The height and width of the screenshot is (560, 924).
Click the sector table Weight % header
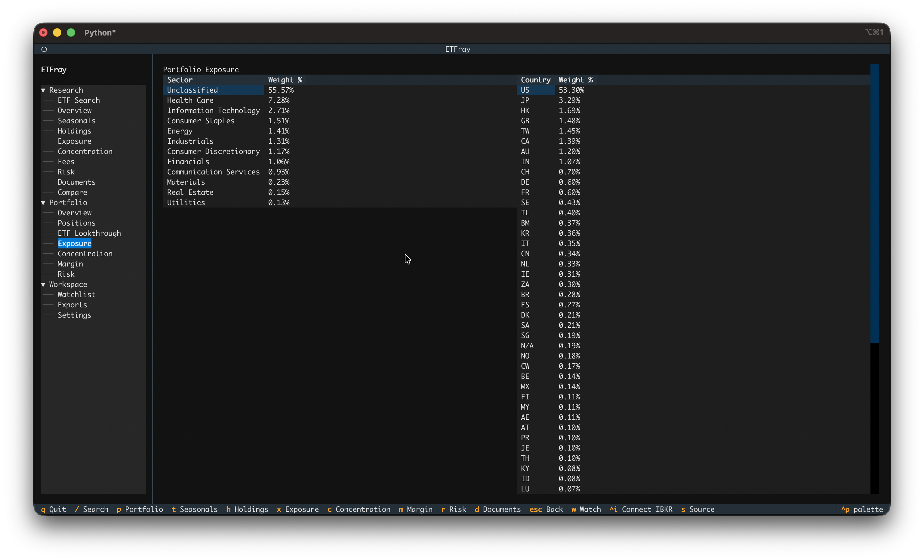tap(285, 80)
